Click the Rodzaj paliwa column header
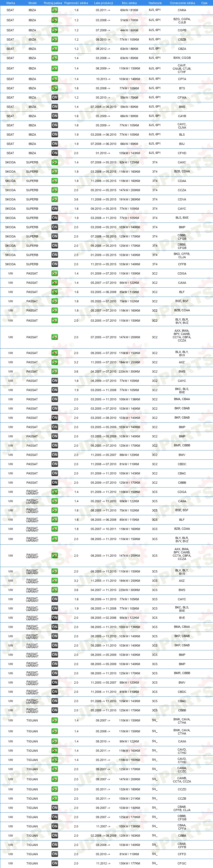 (53, 3)
